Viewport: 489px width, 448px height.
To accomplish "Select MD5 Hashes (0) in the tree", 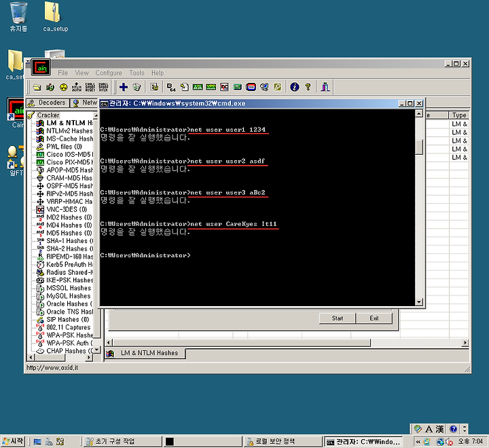I will point(69,233).
